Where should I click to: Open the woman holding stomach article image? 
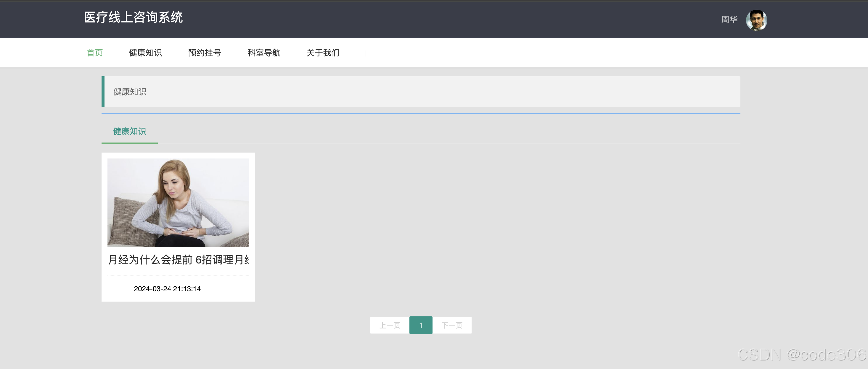[x=178, y=203]
